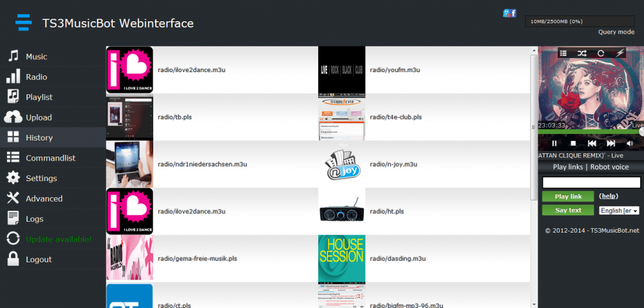This screenshot has width=644, height=308.
Task: Click the House Session thumbnail
Action: (x=342, y=259)
